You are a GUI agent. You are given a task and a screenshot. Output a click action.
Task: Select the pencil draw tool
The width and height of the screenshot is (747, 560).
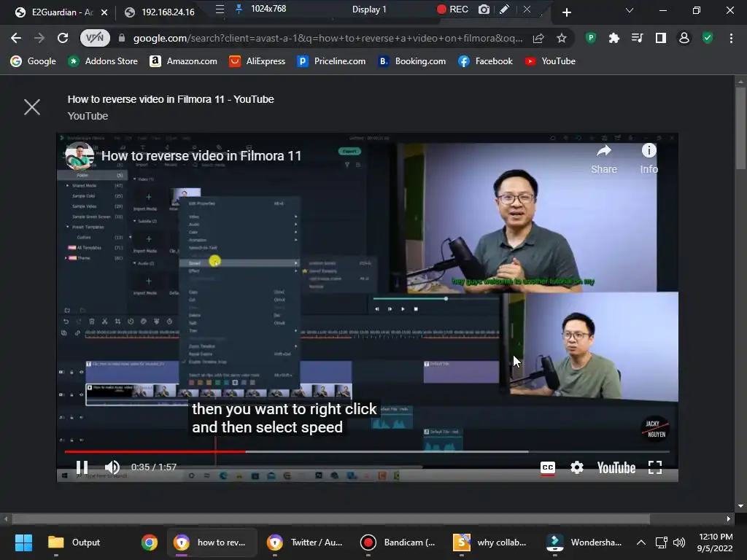pos(505,9)
